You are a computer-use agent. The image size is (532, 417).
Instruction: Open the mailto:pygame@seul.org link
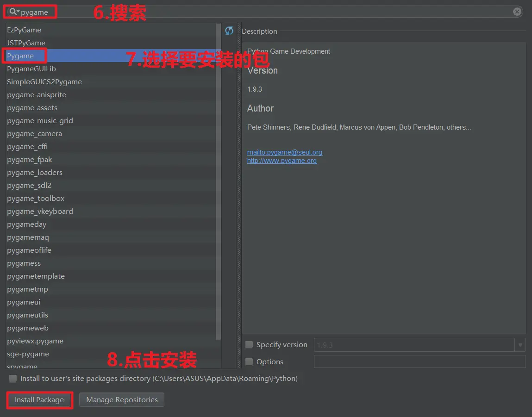coord(285,152)
